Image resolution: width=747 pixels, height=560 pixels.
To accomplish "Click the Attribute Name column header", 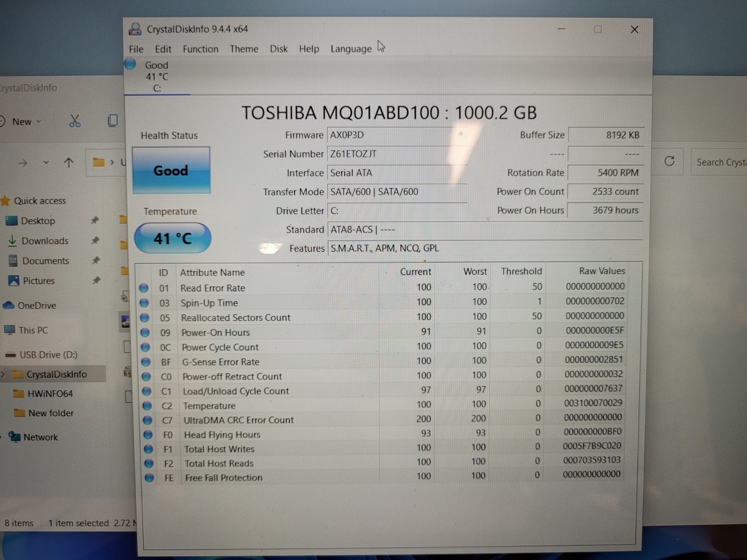I will 212,273.
